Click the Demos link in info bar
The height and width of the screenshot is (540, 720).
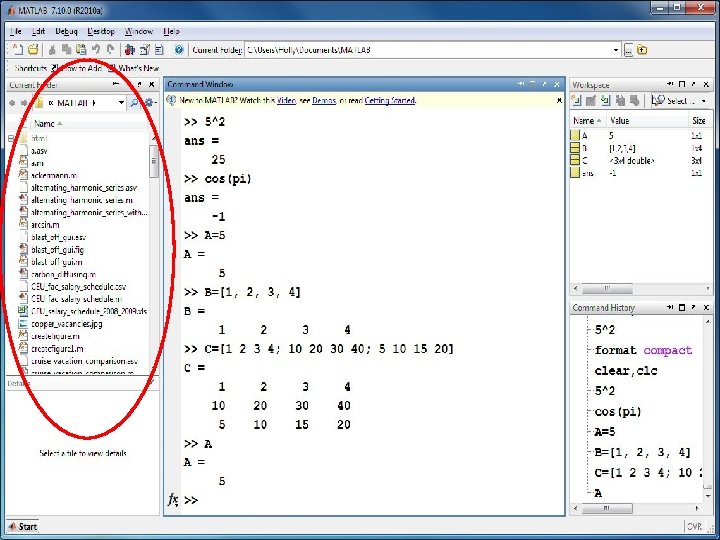click(x=324, y=100)
